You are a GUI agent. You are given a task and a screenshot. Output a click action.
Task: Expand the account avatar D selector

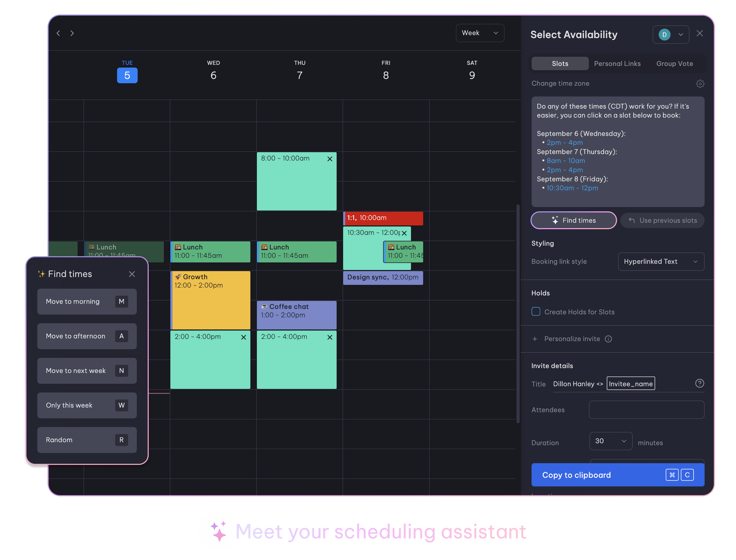671,35
